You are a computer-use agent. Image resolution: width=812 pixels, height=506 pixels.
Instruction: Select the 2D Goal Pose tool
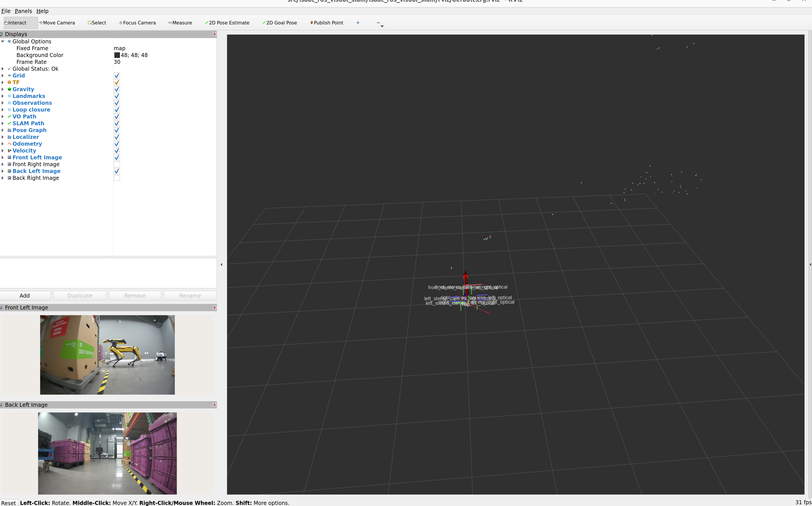tap(280, 22)
